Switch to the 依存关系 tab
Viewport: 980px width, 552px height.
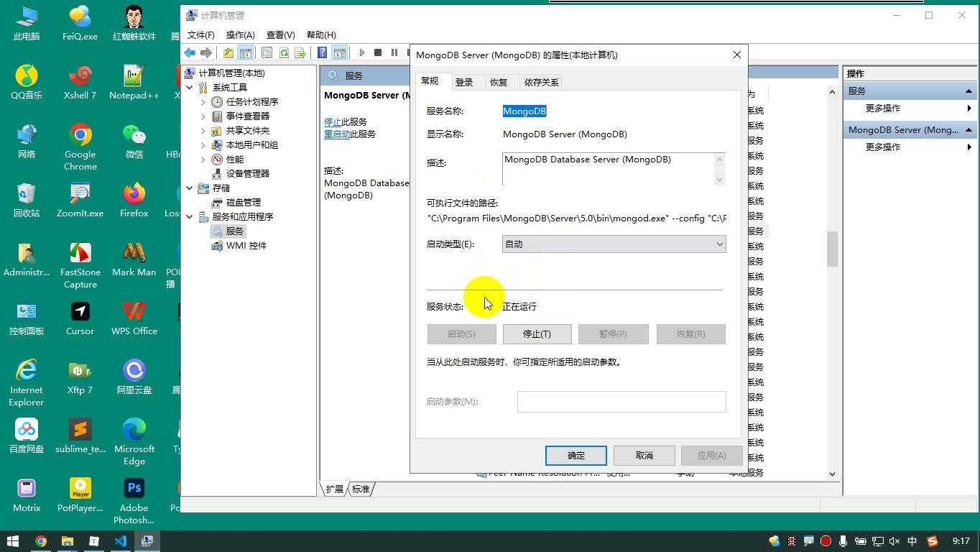point(541,83)
